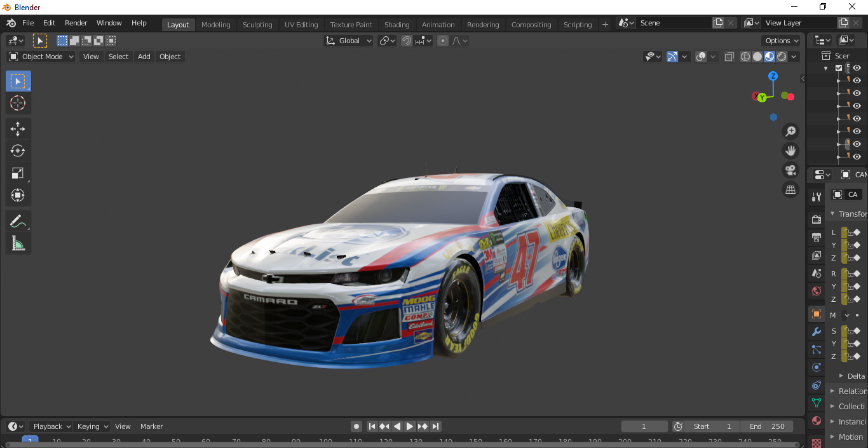Toggle viewport gizmos display
The width and height of the screenshot is (868, 448).
tap(672, 57)
